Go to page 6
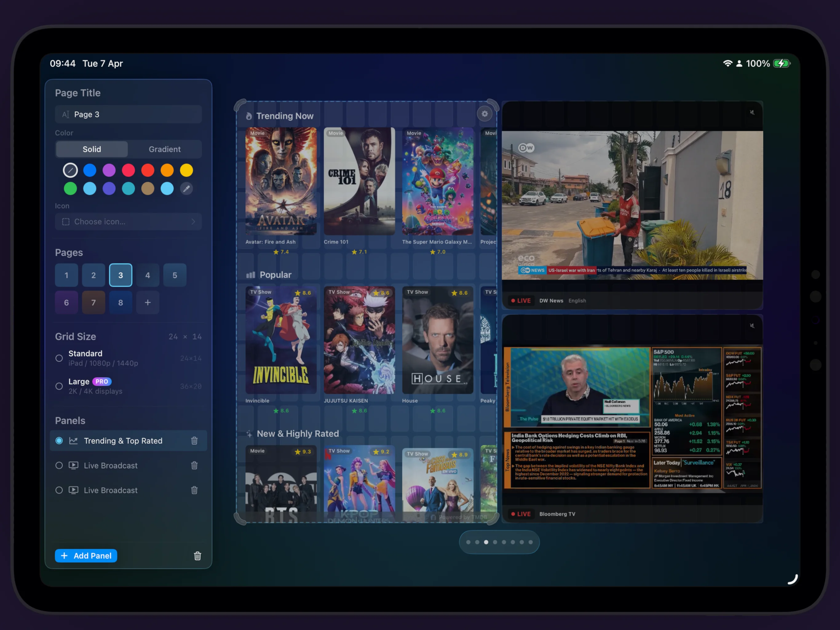The height and width of the screenshot is (630, 840). point(66,302)
